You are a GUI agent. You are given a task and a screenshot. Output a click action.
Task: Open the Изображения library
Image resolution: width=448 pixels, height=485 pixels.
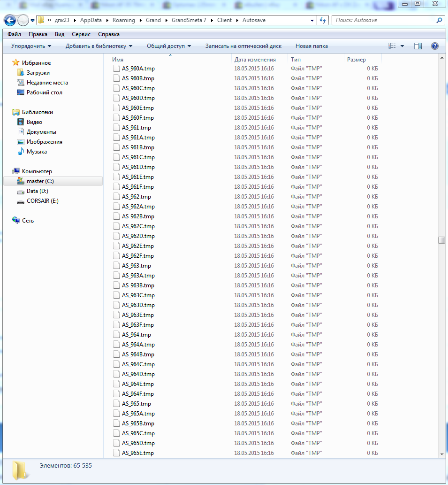(x=44, y=142)
